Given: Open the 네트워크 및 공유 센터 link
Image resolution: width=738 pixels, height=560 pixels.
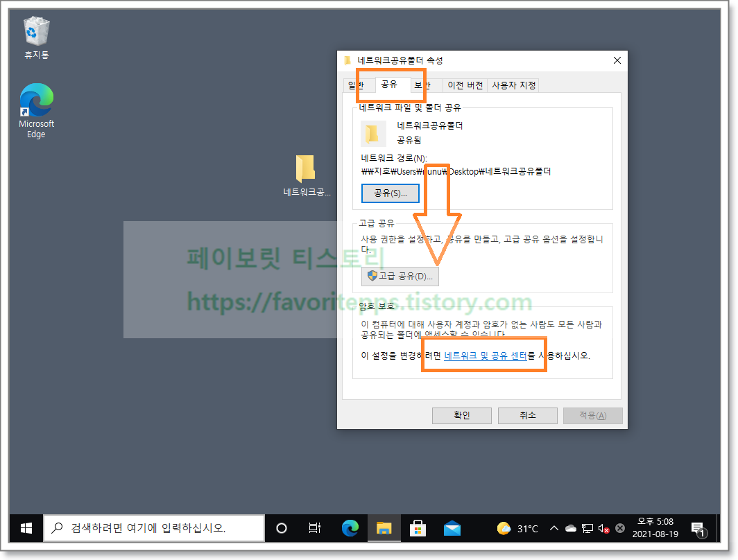Looking at the screenshot, I should 486,356.
